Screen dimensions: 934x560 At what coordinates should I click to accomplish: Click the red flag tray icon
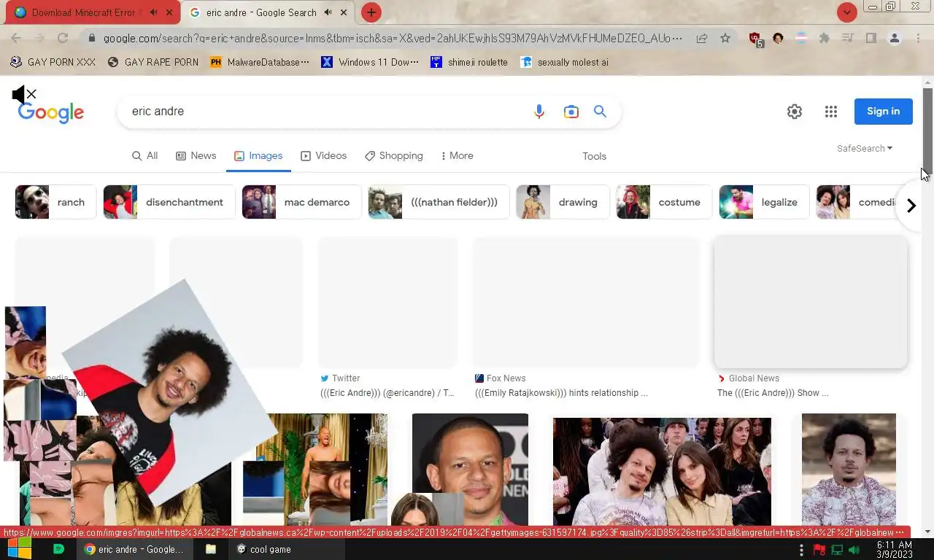819,550
